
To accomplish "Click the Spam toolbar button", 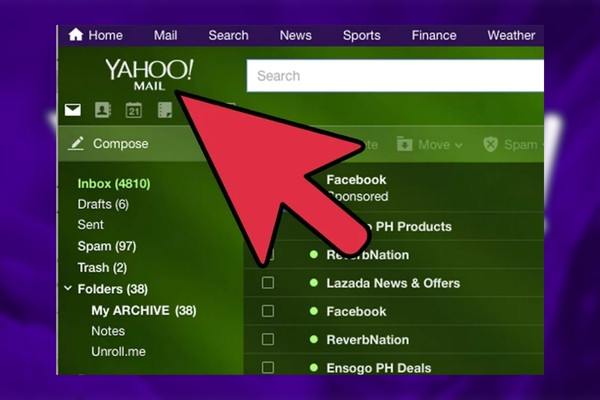I will tap(513, 144).
